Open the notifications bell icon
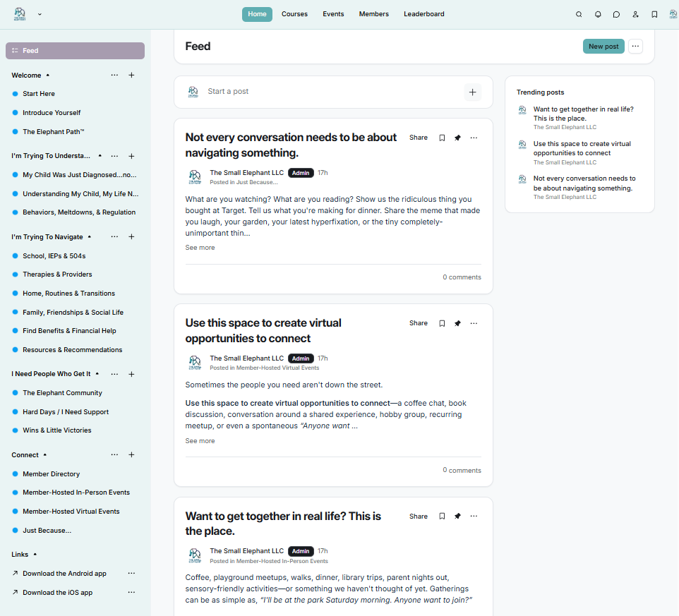 point(598,14)
